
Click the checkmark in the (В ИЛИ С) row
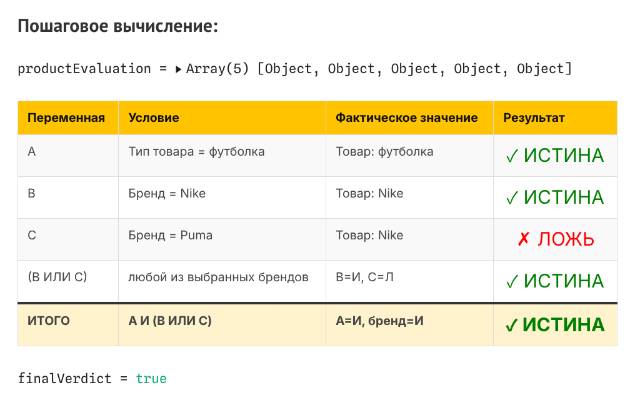[x=512, y=281]
